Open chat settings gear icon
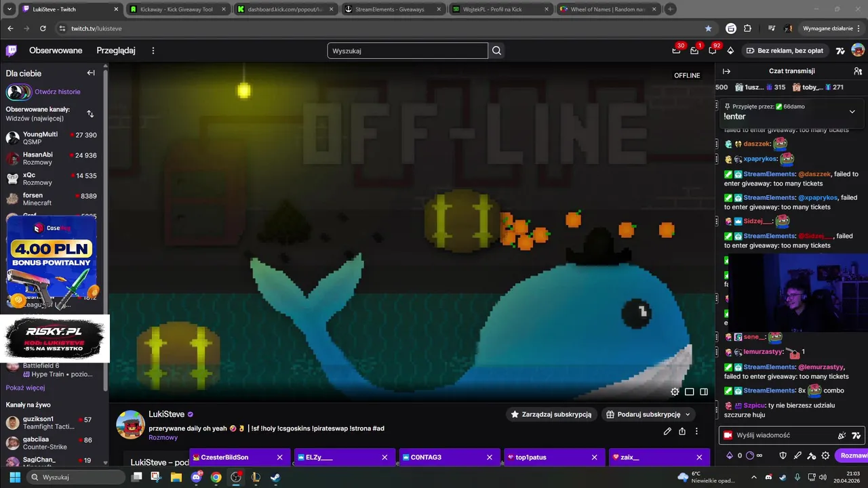 (x=825, y=455)
